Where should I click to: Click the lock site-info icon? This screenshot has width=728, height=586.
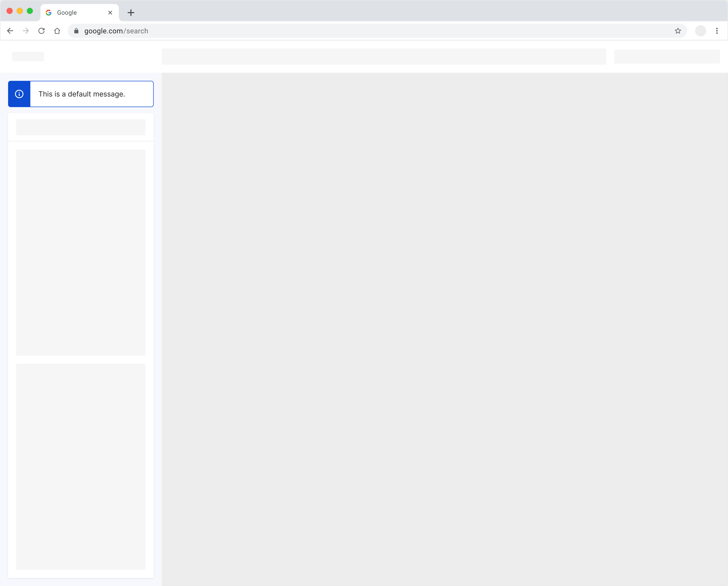click(x=76, y=31)
